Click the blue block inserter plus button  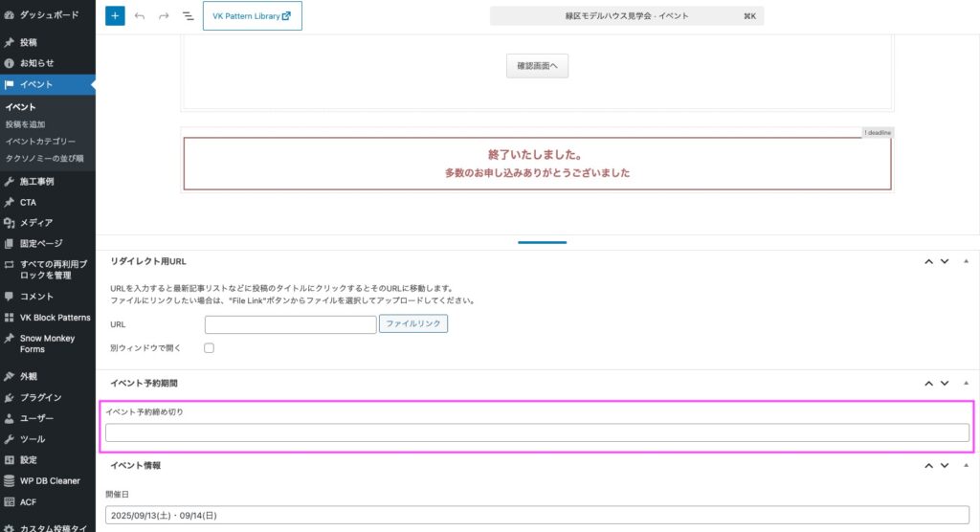115,16
